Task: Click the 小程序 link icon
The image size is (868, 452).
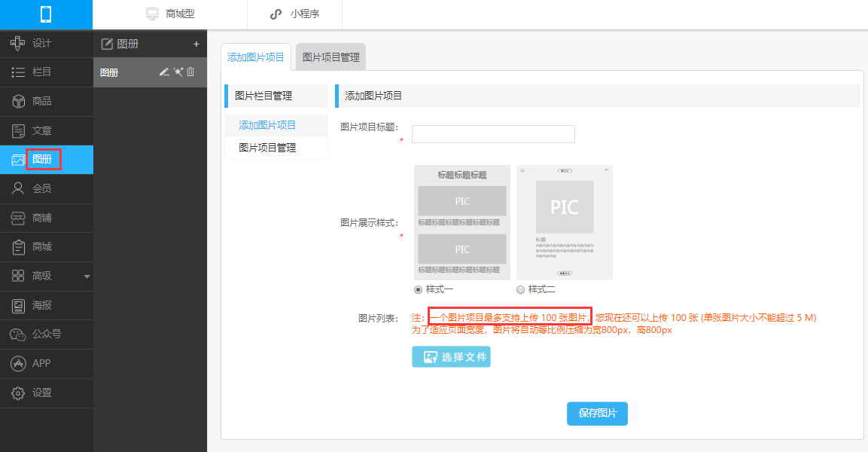Action: pyautogui.click(x=276, y=14)
